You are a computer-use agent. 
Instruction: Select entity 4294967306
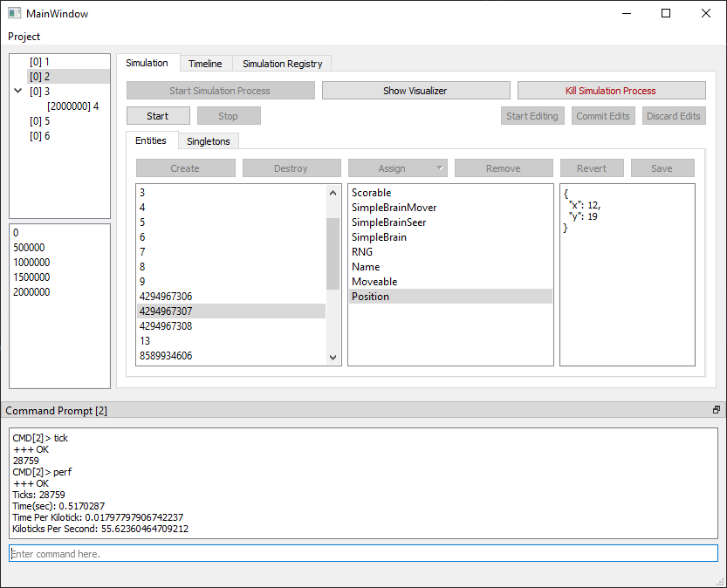coord(231,296)
